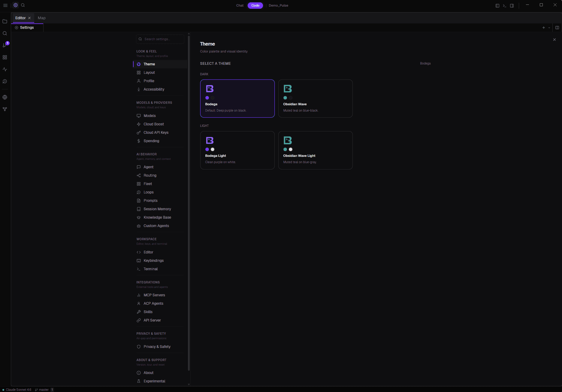Click the Demo_Pulse project name

coord(279,5)
